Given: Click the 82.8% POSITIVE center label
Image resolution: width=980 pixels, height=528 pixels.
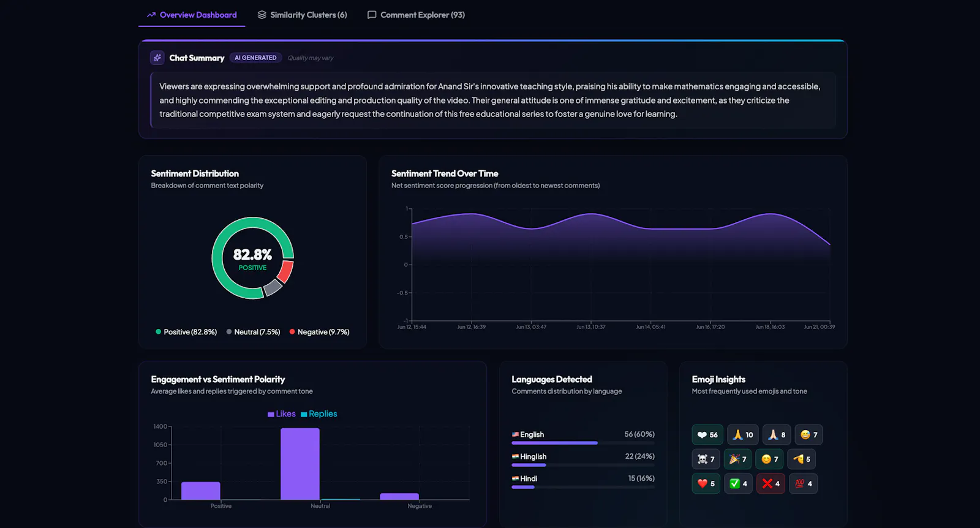Looking at the screenshot, I should (x=252, y=259).
